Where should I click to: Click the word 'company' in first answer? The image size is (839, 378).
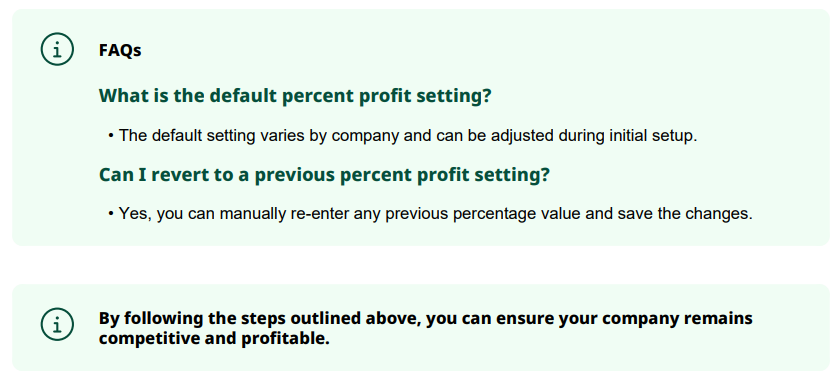pyautogui.click(x=364, y=136)
